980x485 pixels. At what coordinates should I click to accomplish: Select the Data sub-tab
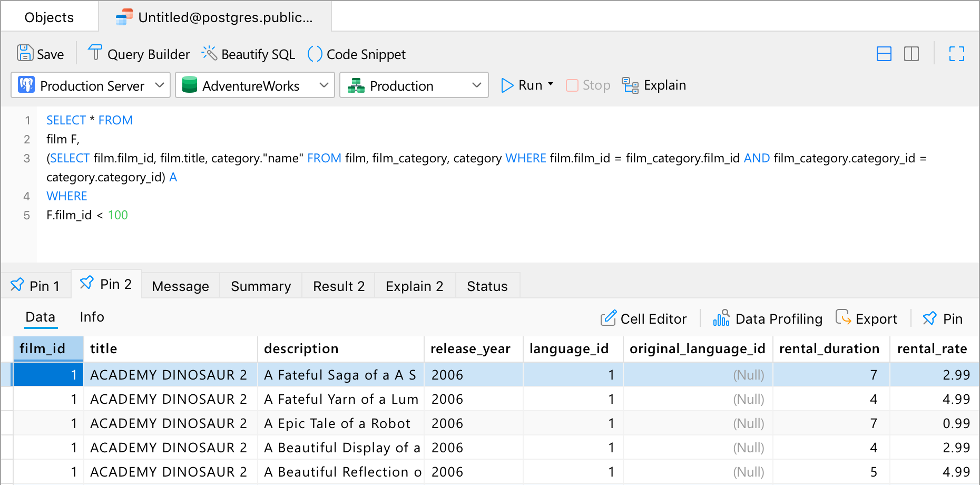click(41, 317)
